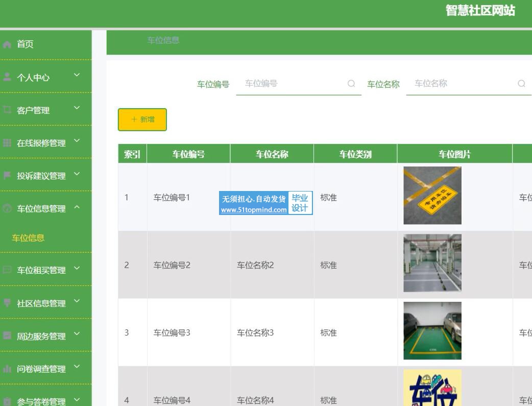The width and height of the screenshot is (532, 406).
Task: Click the yellow 新增 button
Action: (x=142, y=120)
